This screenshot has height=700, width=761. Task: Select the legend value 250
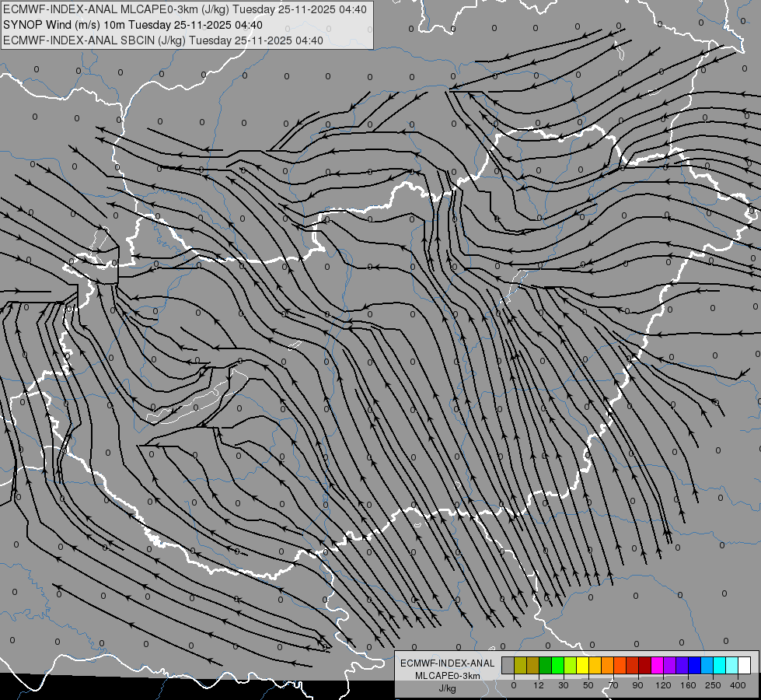713,685
